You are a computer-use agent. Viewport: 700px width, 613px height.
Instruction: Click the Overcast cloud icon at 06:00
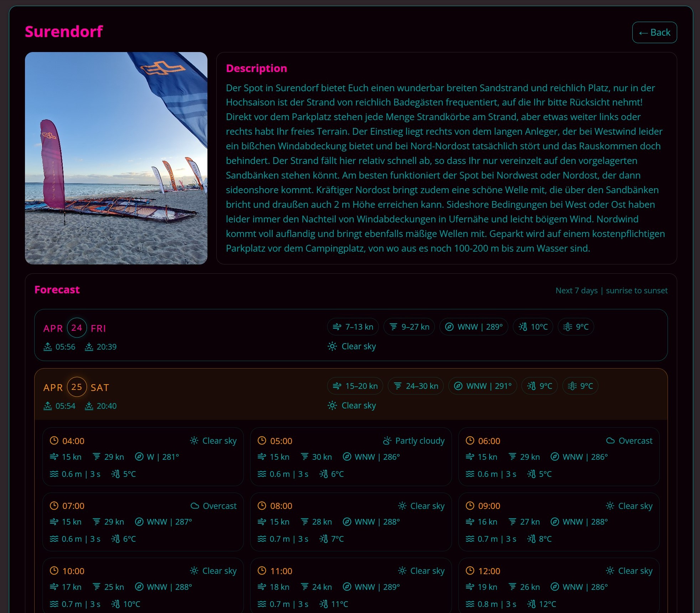pyautogui.click(x=610, y=441)
